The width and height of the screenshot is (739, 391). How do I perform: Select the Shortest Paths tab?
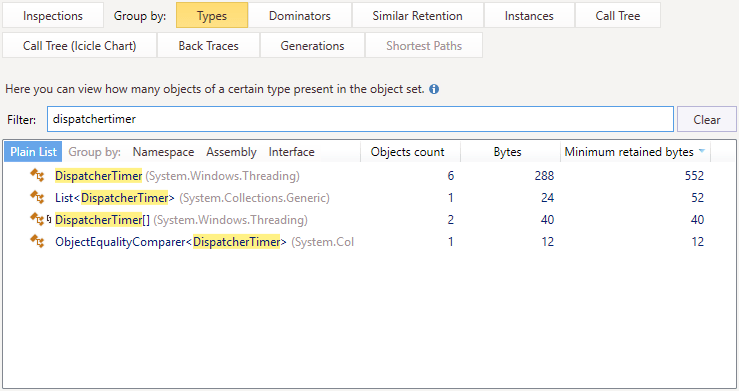(424, 46)
